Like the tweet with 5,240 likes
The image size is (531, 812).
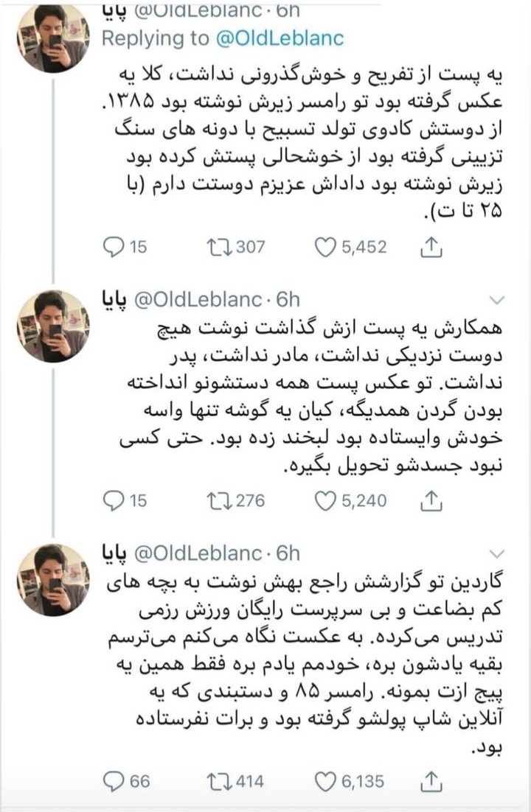pyautogui.click(x=325, y=501)
